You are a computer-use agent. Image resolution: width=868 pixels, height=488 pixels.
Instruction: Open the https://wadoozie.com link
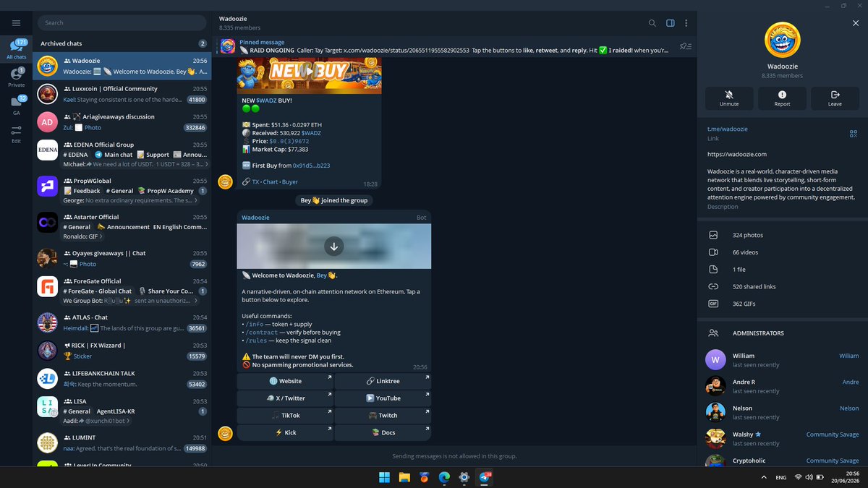[737, 154]
